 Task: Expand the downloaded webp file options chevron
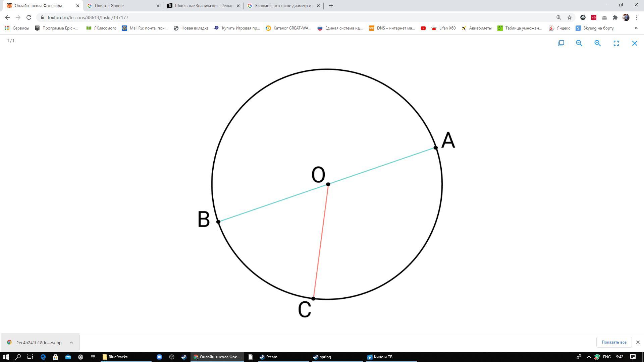[x=71, y=343]
